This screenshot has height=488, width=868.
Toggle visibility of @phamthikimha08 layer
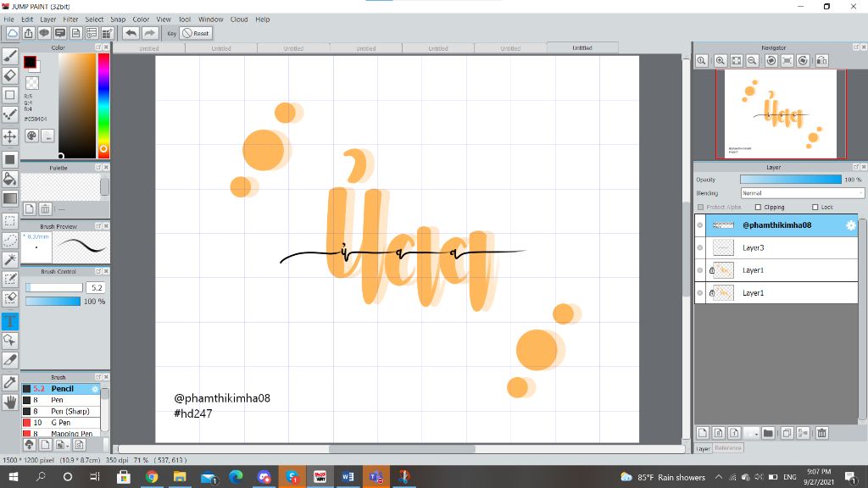pos(700,225)
